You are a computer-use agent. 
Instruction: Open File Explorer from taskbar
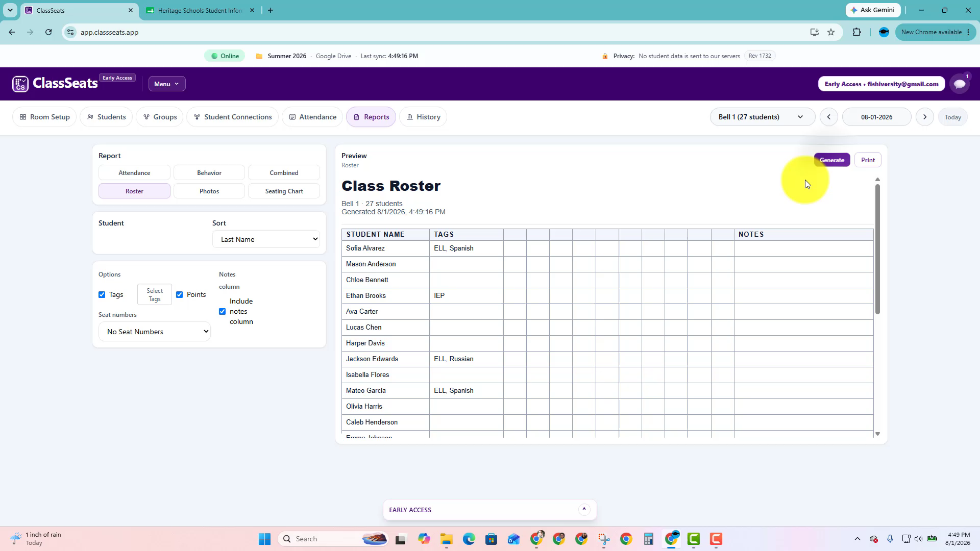tap(447, 539)
